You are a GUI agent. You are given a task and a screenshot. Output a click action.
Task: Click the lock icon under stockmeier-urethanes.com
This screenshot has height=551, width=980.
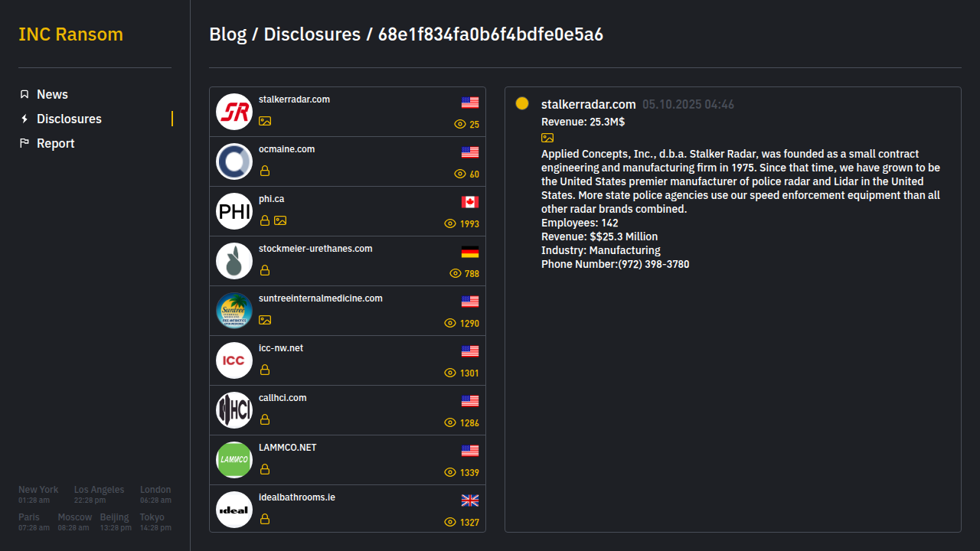265,270
